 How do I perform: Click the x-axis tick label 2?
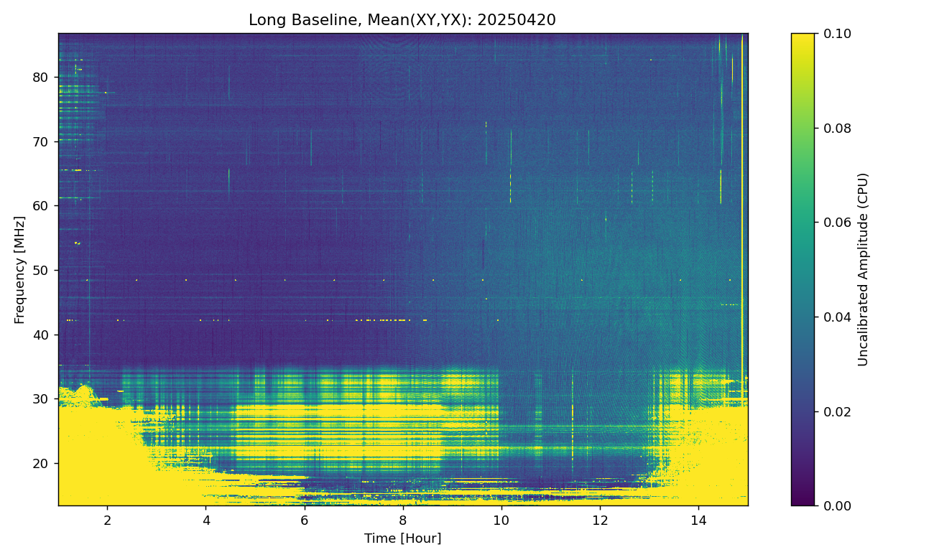[x=107, y=519]
